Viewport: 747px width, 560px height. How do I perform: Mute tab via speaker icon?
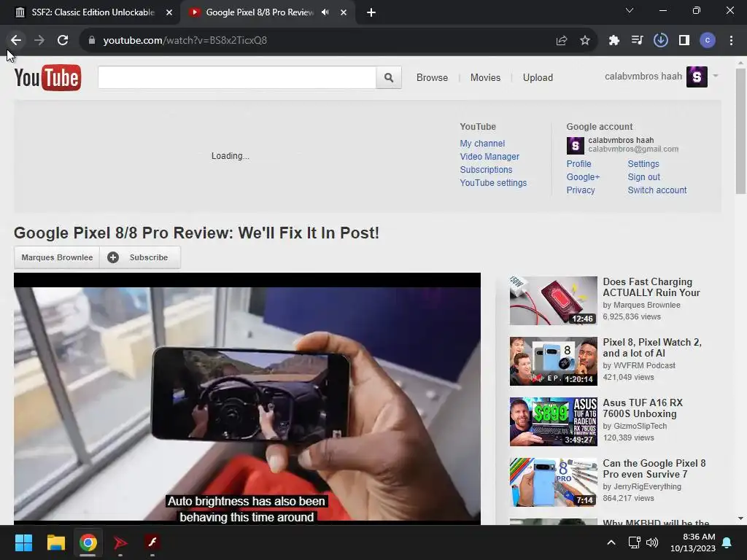(325, 12)
